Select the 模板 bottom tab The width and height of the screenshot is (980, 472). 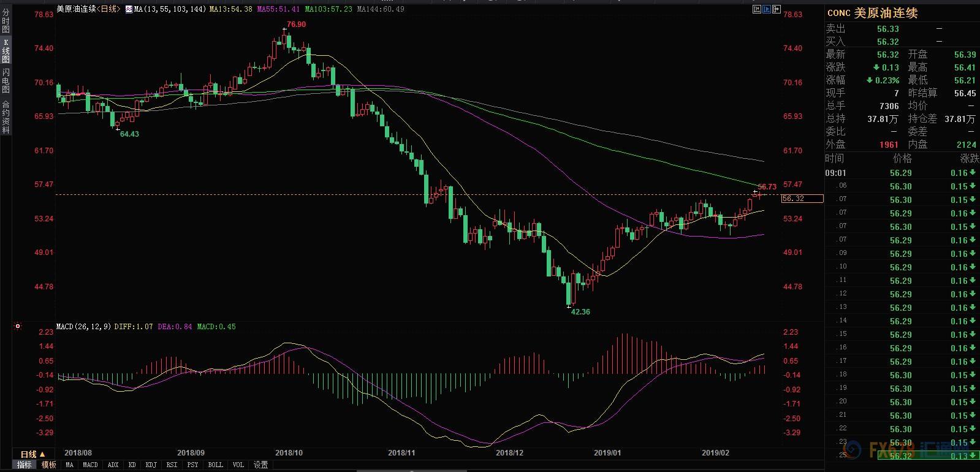pos(49,465)
